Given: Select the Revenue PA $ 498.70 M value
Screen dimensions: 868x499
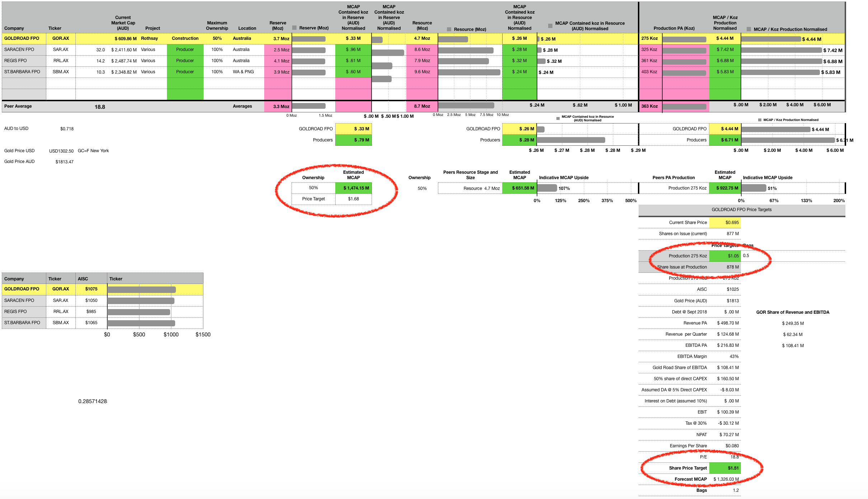Looking at the screenshot, I should [728, 323].
